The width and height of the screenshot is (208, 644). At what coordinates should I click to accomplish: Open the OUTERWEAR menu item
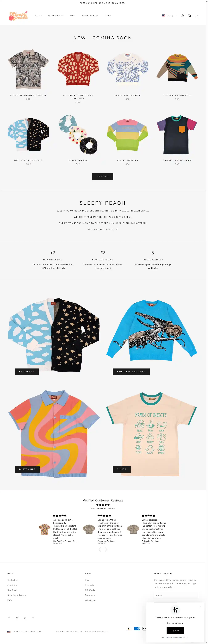[x=56, y=16]
